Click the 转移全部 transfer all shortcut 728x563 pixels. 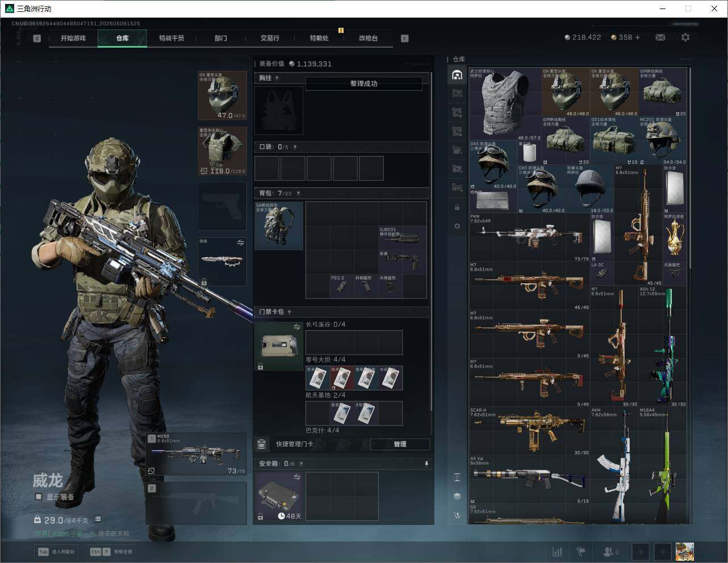pos(111,551)
